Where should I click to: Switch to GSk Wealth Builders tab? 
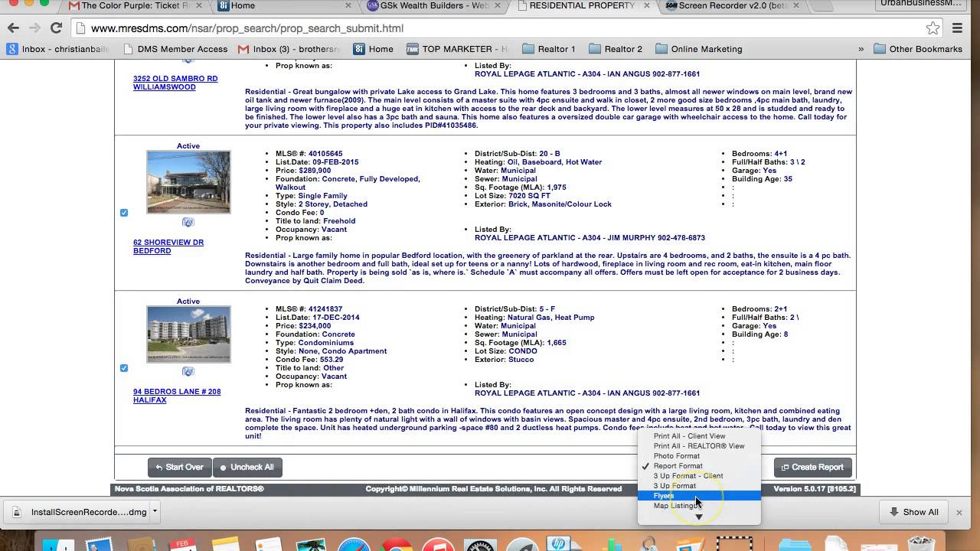pos(432,5)
